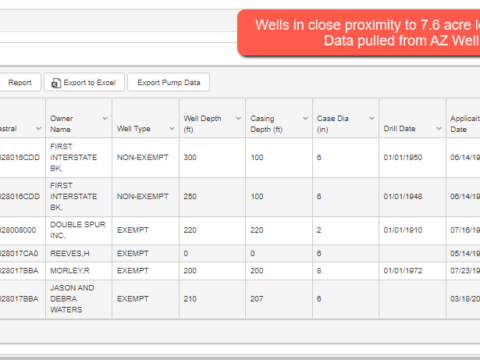Screen dimensions: 480x360
Task: Click cadastral 28008000 cell
Action: click(x=23, y=230)
